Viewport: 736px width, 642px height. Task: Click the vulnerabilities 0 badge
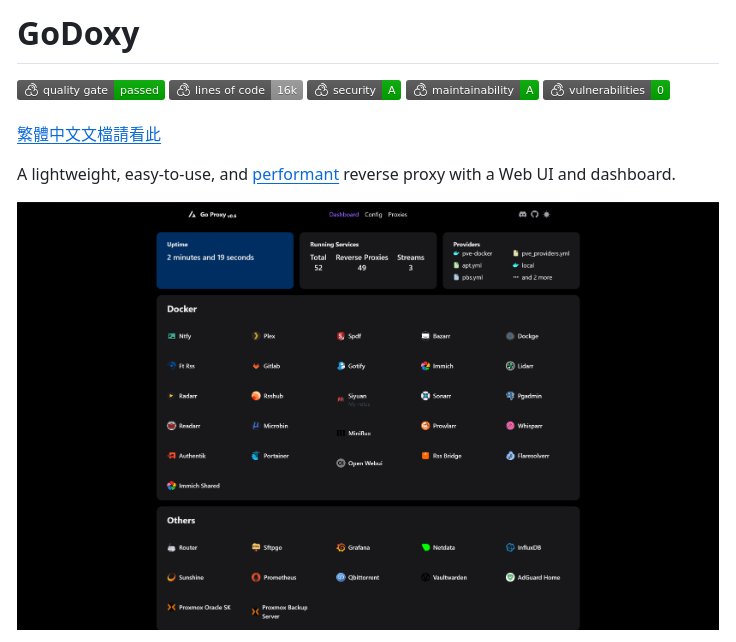(x=606, y=90)
